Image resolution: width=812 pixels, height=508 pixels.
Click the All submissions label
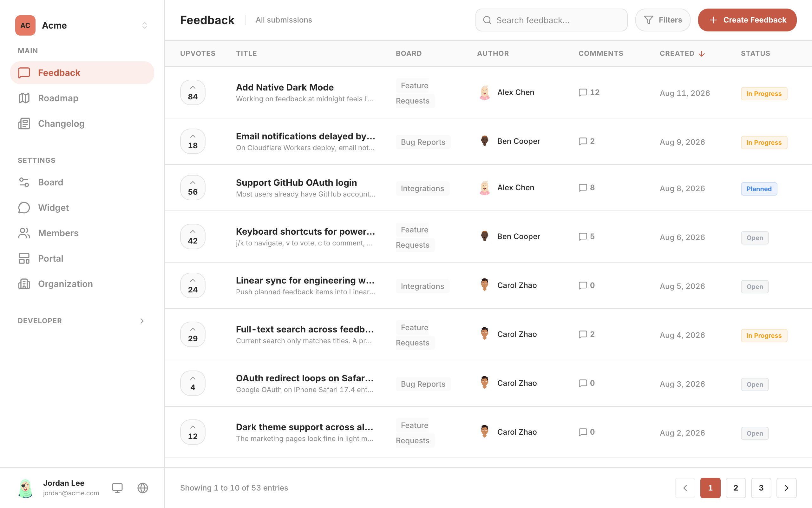[284, 20]
